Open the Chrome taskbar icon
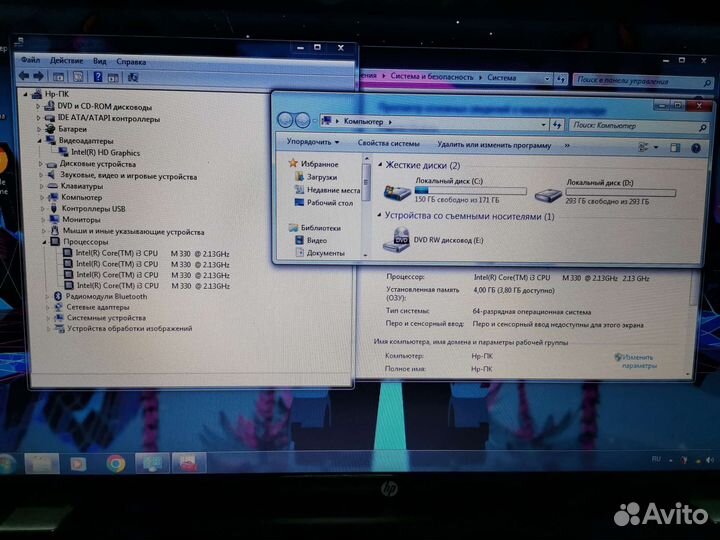 pyautogui.click(x=115, y=463)
